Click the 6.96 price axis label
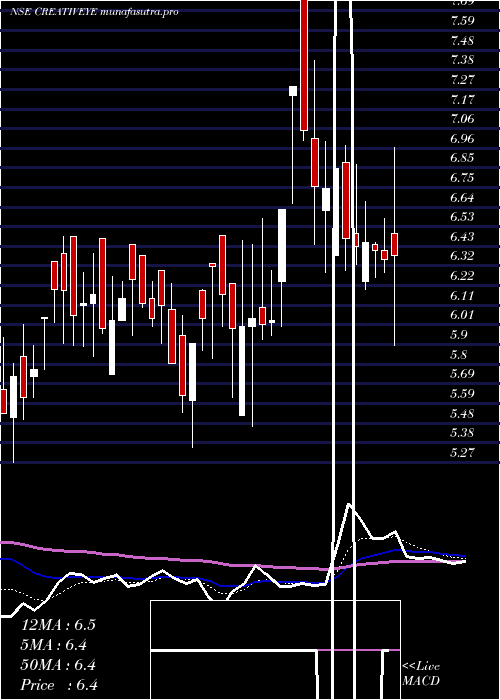 462,138
